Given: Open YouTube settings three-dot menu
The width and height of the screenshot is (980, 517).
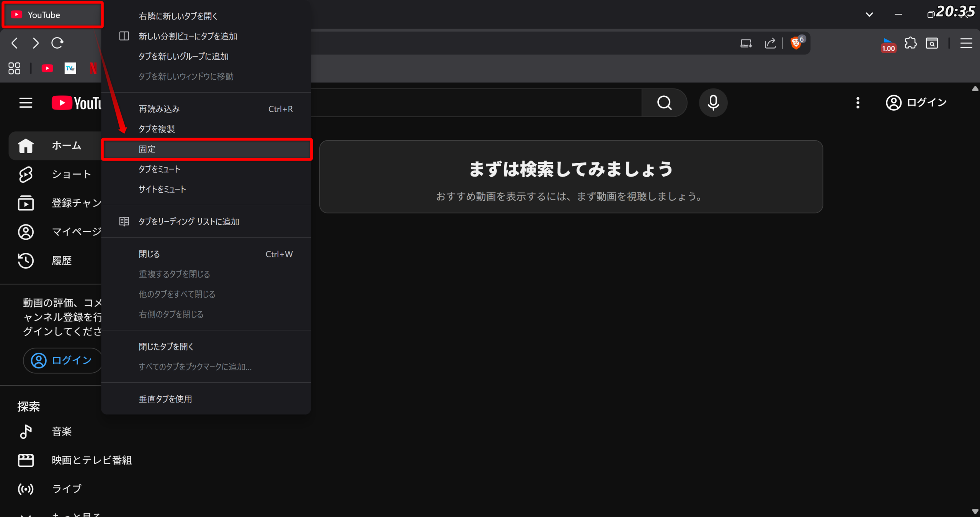Looking at the screenshot, I should [858, 103].
